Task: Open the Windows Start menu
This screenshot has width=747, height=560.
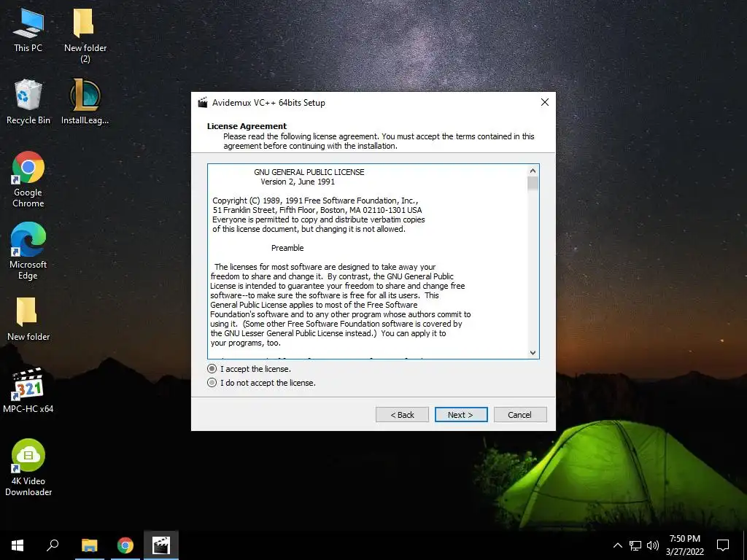Action: coord(18,545)
